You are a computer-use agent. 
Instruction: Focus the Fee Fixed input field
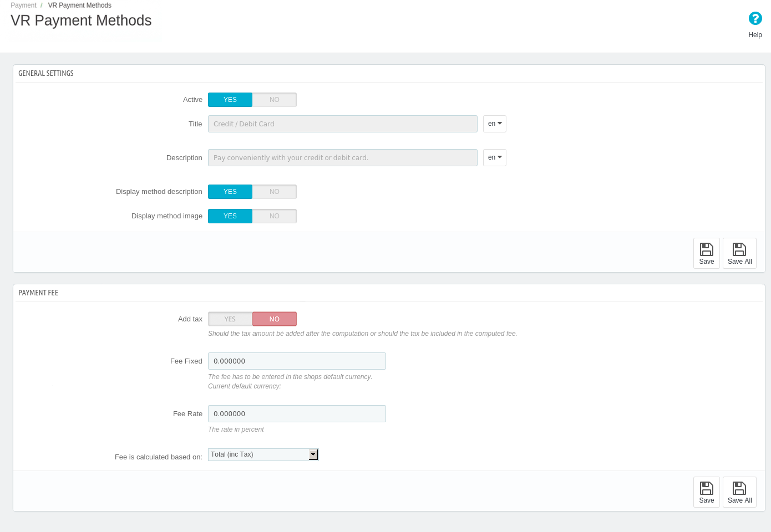pyautogui.click(x=297, y=361)
